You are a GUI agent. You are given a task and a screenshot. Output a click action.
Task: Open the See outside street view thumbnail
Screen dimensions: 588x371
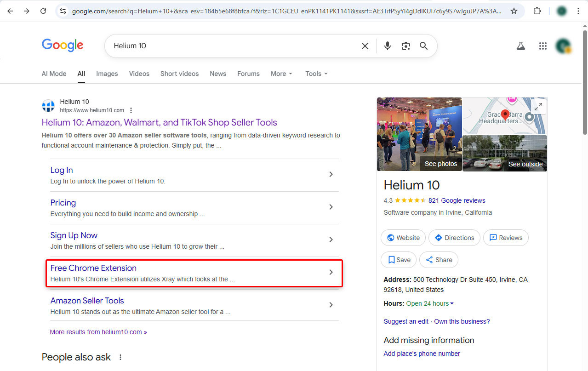point(505,153)
